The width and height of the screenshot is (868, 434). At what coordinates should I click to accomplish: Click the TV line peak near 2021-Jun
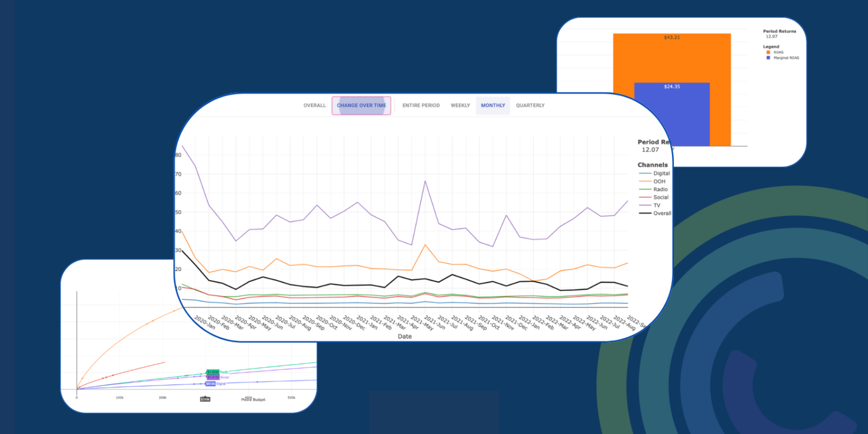point(425,181)
